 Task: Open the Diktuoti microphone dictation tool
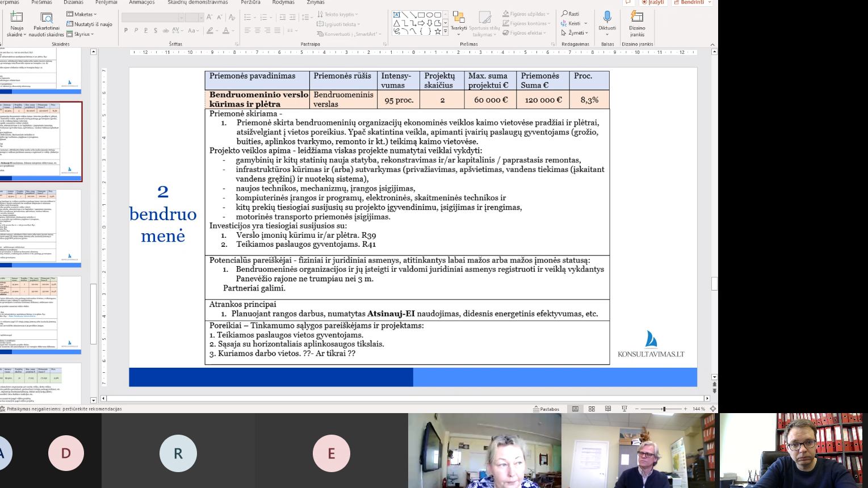coord(607,17)
